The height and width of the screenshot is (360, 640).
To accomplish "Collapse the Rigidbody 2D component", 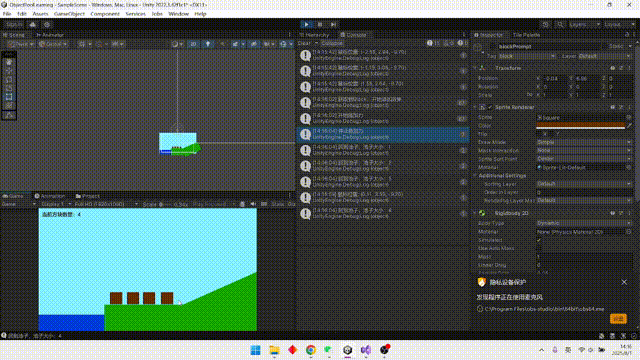I will pos(476,213).
